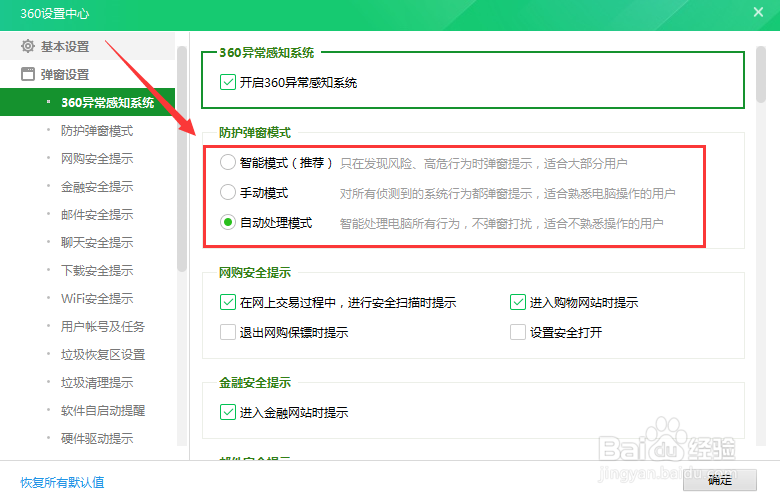Click the 金融安全提示 section heading
The height and width of the screenshot is (500, 780).
255,383
